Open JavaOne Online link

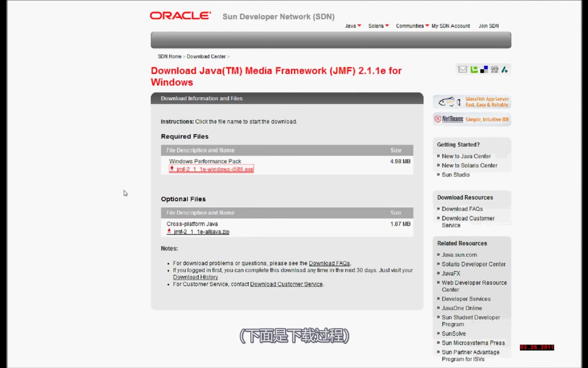(462, 308)
